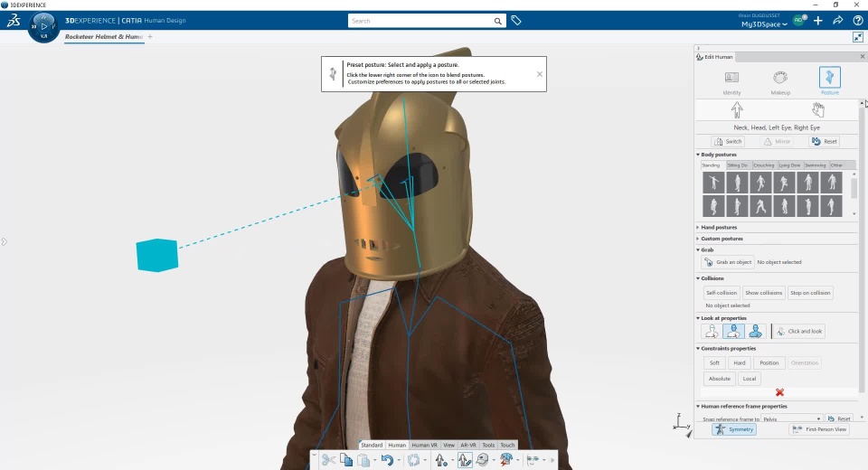Click the red X delete constraint icon
The width and height of the screenshot is (868, 470).
779,392
